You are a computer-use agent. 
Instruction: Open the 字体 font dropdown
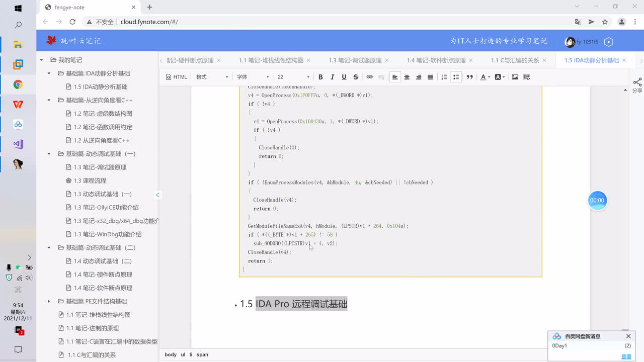[x=253, y=77]
